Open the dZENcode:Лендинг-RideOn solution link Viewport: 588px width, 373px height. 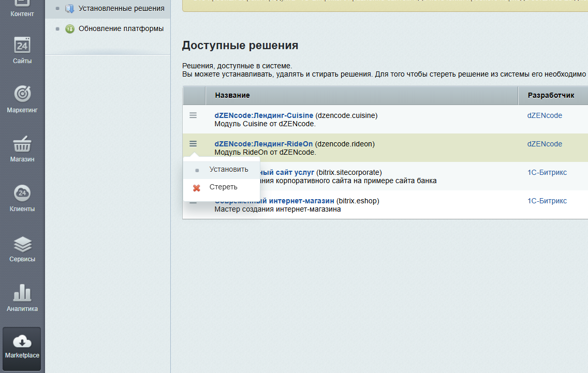(x=263, y=144)
